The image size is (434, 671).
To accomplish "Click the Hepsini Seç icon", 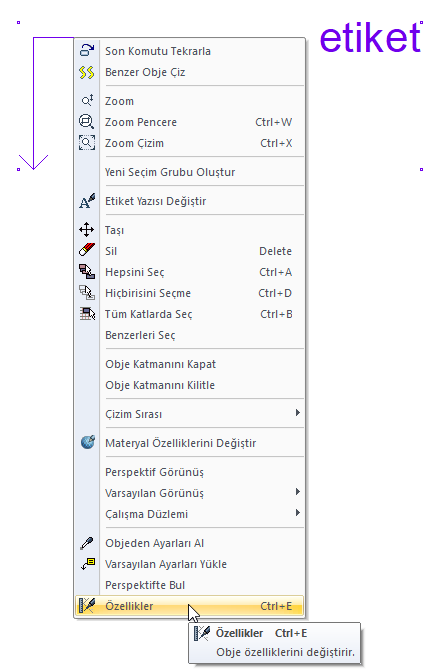I will tap(86, 272).
